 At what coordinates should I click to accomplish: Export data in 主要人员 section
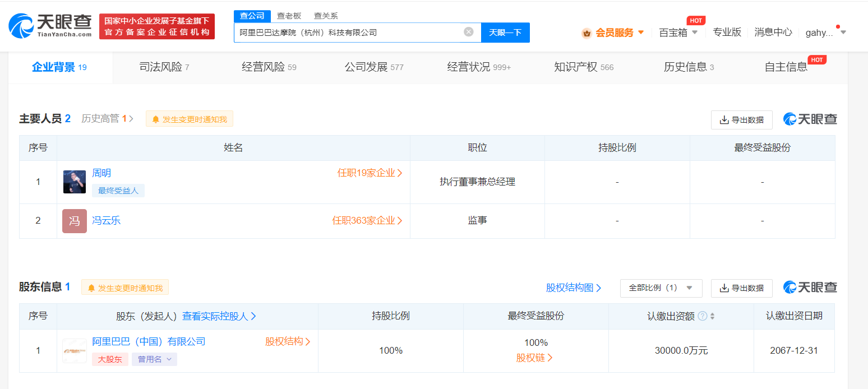point(741,120)
